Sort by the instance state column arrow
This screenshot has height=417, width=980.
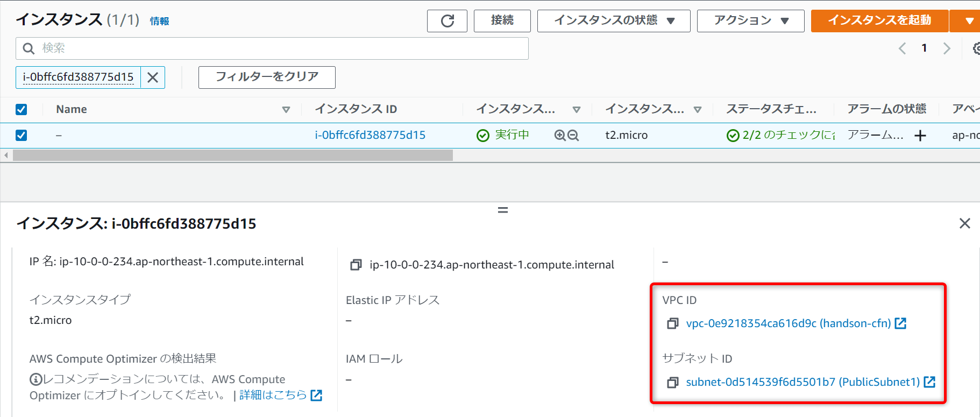tap(577, 110)
